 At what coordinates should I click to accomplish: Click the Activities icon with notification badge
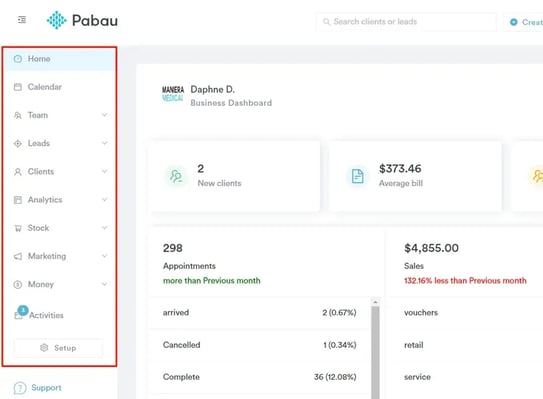coord(20,313)
